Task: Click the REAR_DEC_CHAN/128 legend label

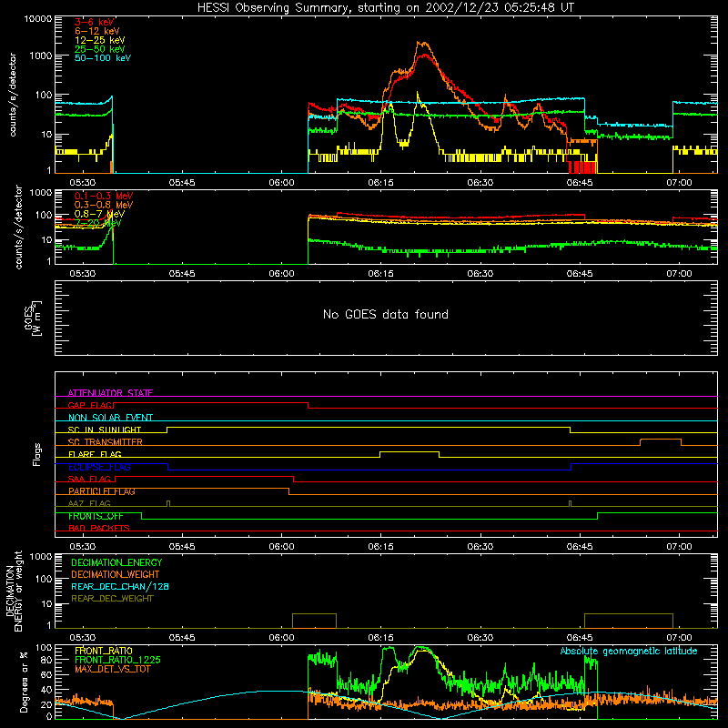Action: 120,586
